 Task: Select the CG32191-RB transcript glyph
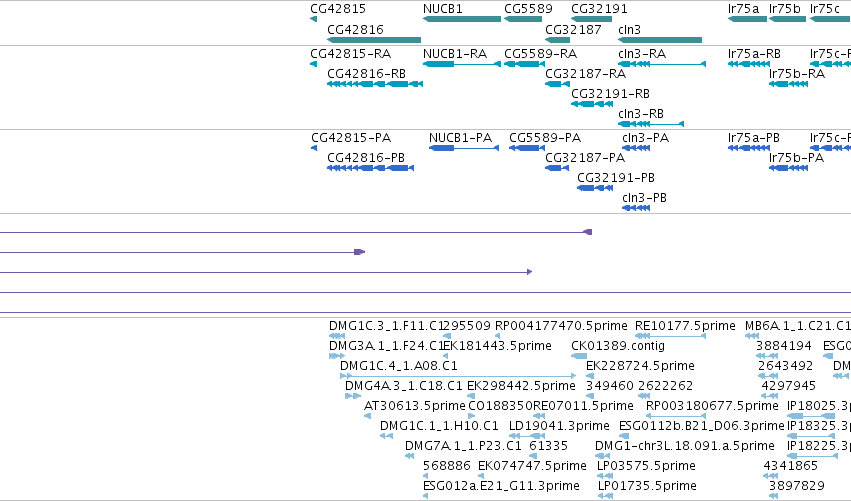click(x=592, y=104)
